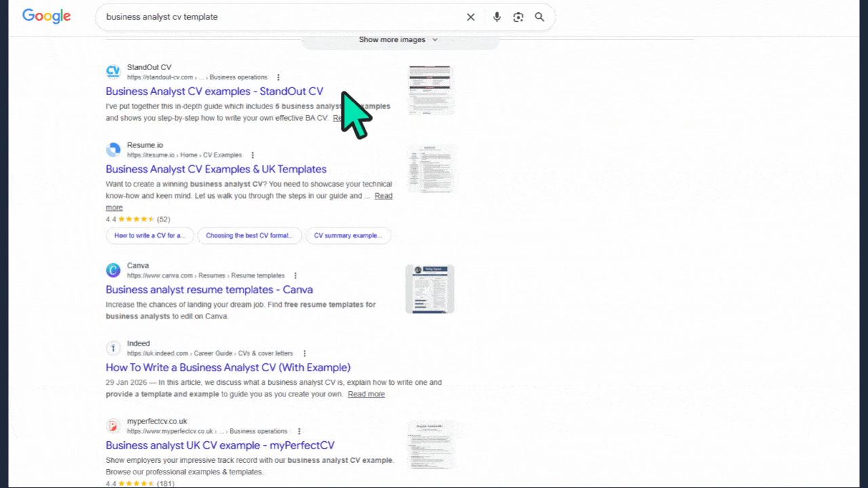Click Read more on Resume.io snippet

[x=384, y=196]
